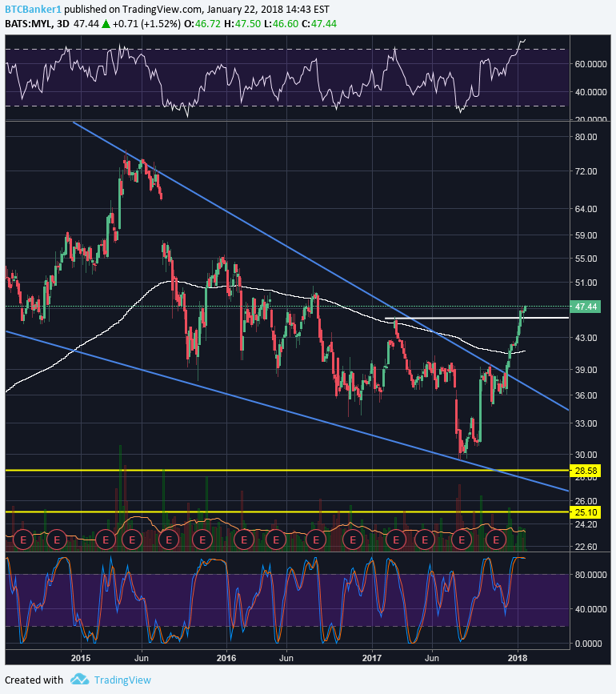Click the 2017 time axis label

[372, 658]
